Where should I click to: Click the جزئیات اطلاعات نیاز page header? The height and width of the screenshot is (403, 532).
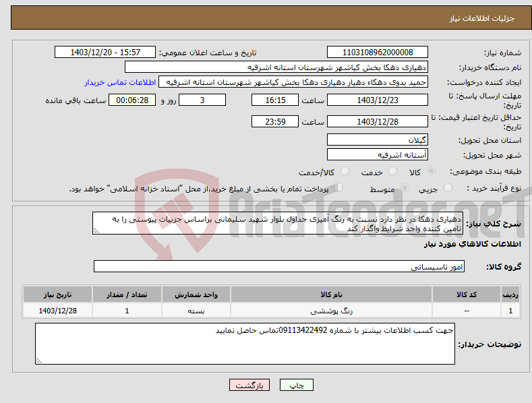pyautogui.click(x=482, y=18)
